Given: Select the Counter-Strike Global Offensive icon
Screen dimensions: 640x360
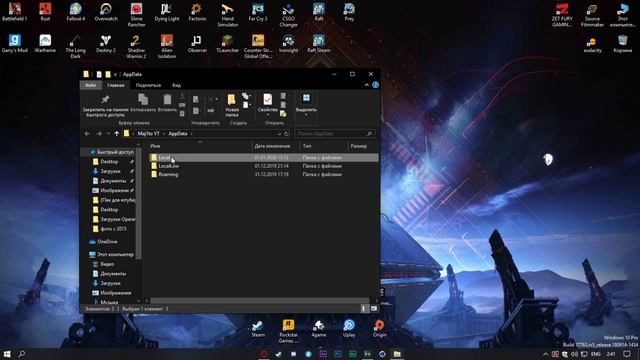Looking at the screenshot, I should click(258, 46).
